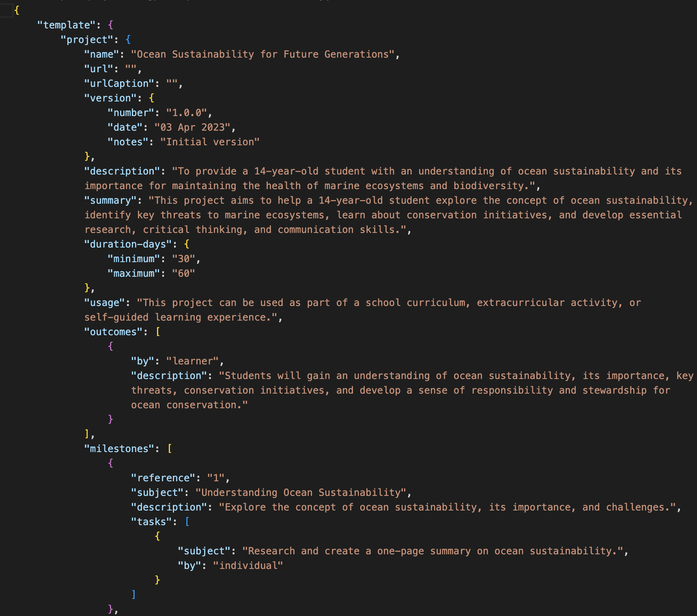Click the "usage" key
697x616 pixels.
click(x=104, y=303)
